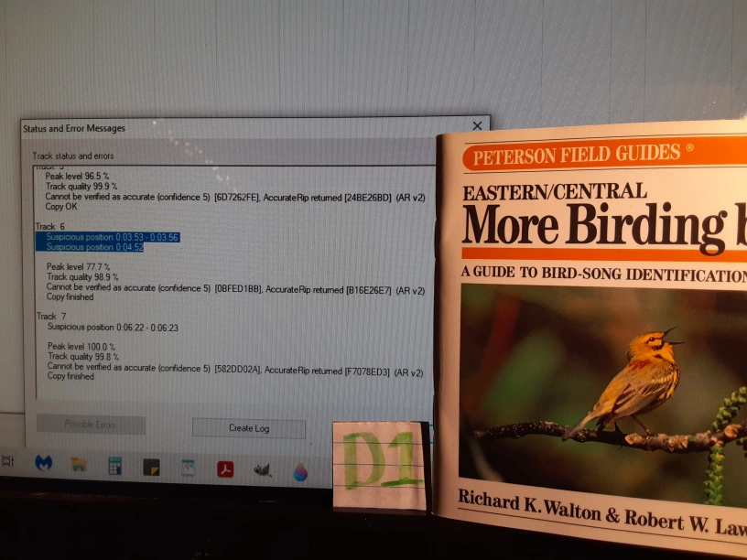Click the 'Peak level 96.5 %' line
The height and width of the screenshot is (560, 747).
point(77,177)
